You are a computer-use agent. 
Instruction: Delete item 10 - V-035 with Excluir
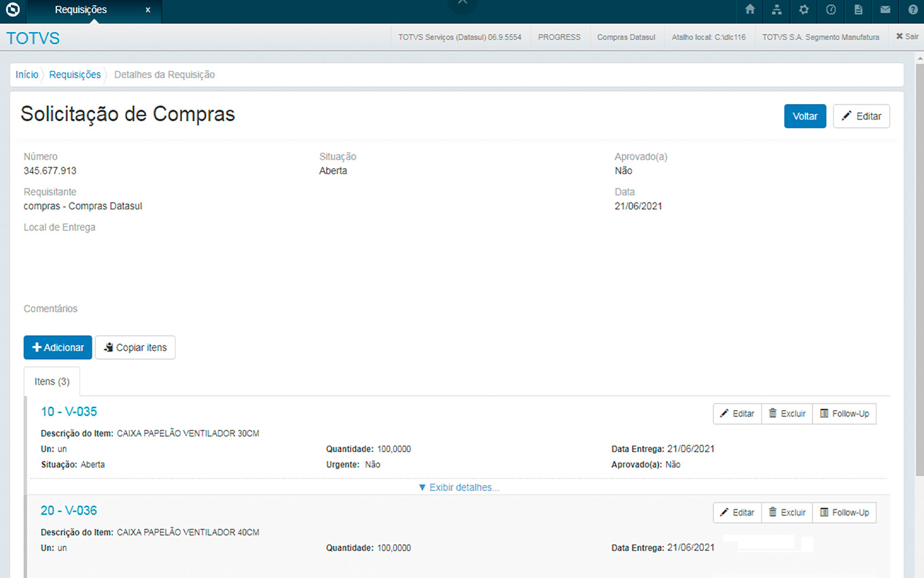[x=787, y=413]
